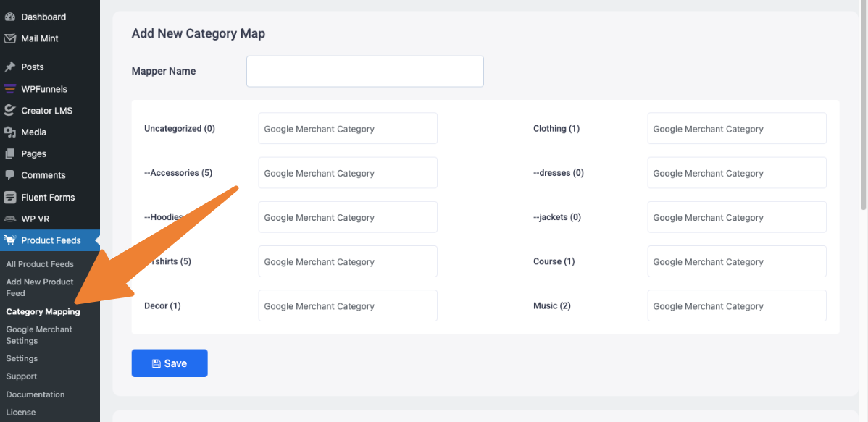Click the Dashboard gauge icon

pos(10,17)
